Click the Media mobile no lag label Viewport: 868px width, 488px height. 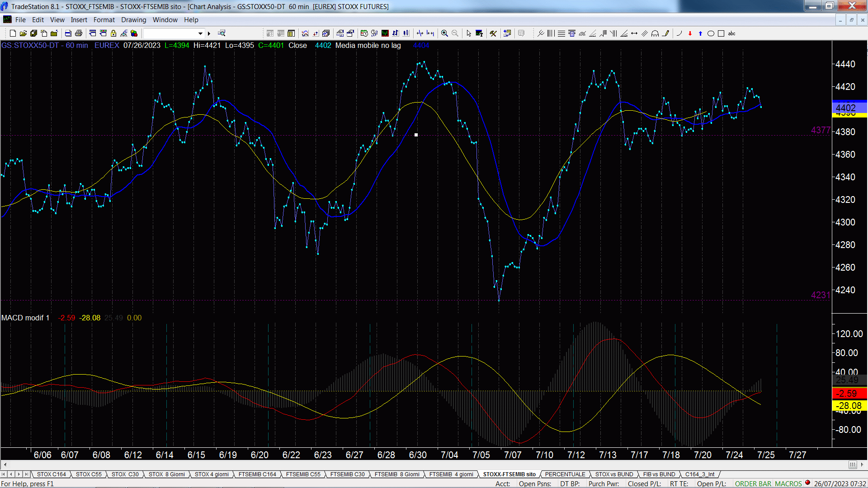point(368,45)
